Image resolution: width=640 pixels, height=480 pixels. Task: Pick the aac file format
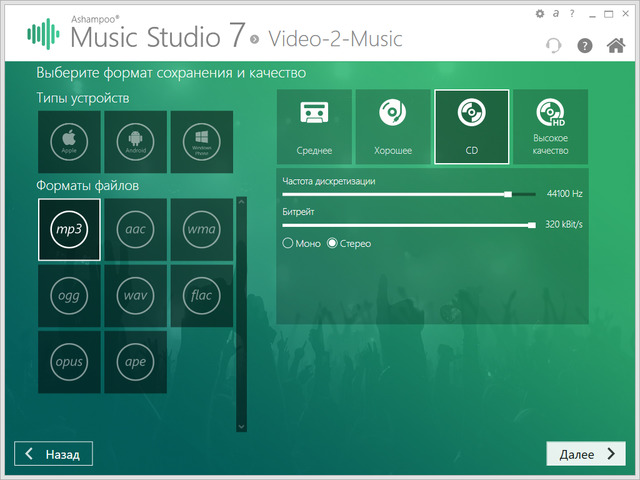[x=135, y=229]
